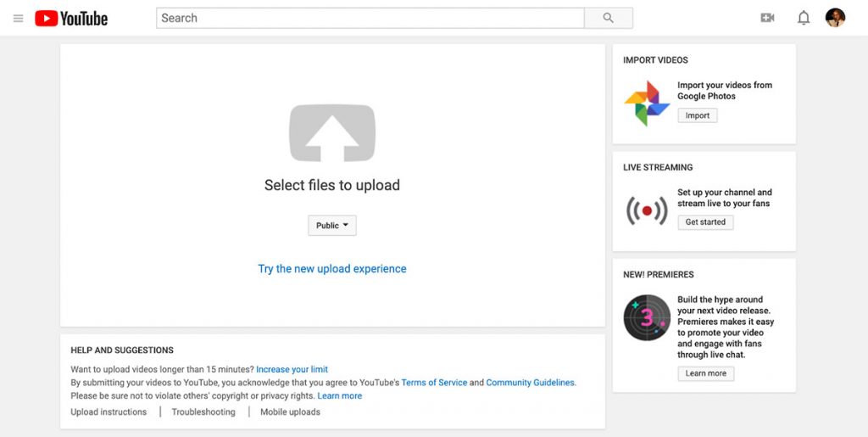Open the Community Guidelines link
The width and height of the screenshot is (868, 437).
pyautogui.click(x=530, y=383)
